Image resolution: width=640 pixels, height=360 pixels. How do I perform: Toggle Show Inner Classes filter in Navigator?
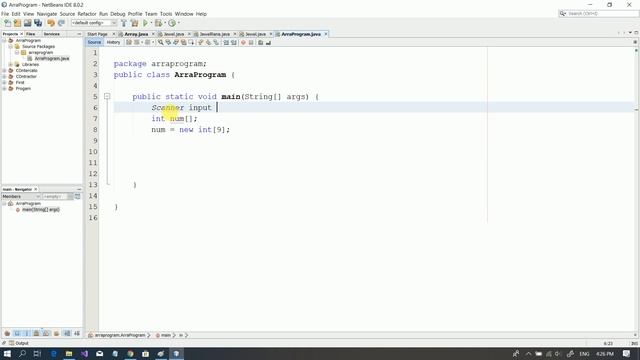[46, 333]
